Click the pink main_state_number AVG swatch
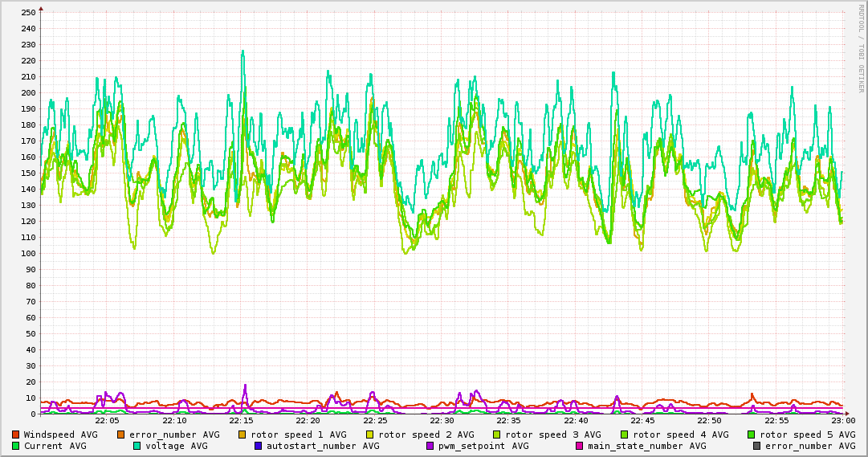Image resolution: width=868 pixels, height=457 pixels. point(580,446)
